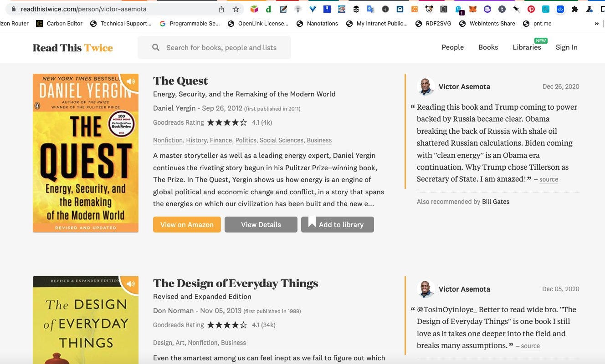Focus the search books, people and lists field
Viewport: 605px width, 364px height.
214,47
